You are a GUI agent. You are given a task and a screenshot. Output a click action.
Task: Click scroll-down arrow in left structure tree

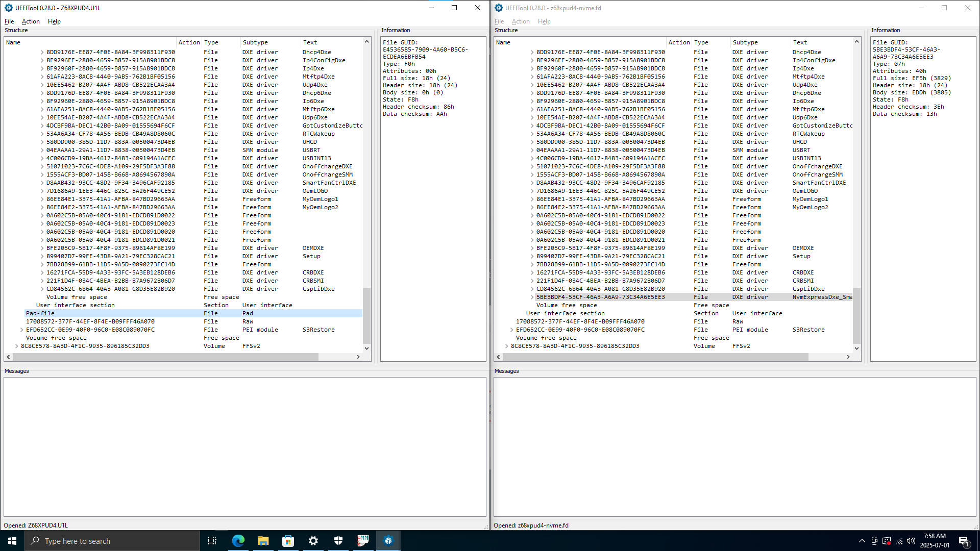pos(366,348)
